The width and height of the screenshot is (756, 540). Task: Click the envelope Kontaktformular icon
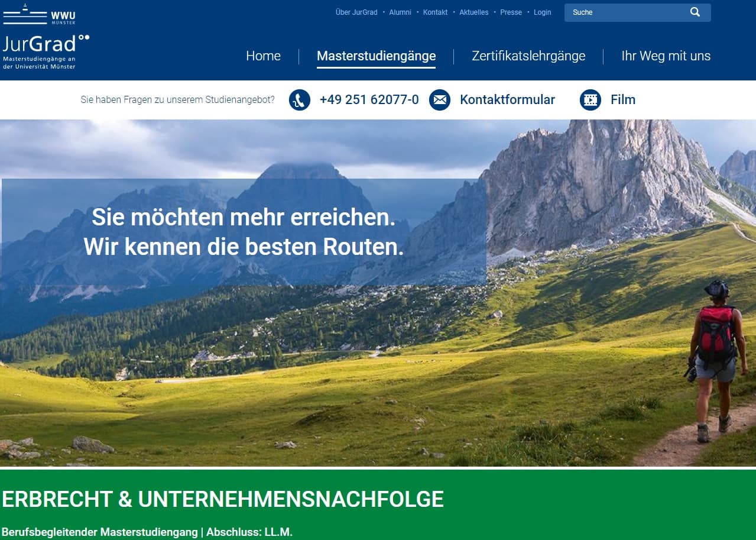tap(440, 100)
